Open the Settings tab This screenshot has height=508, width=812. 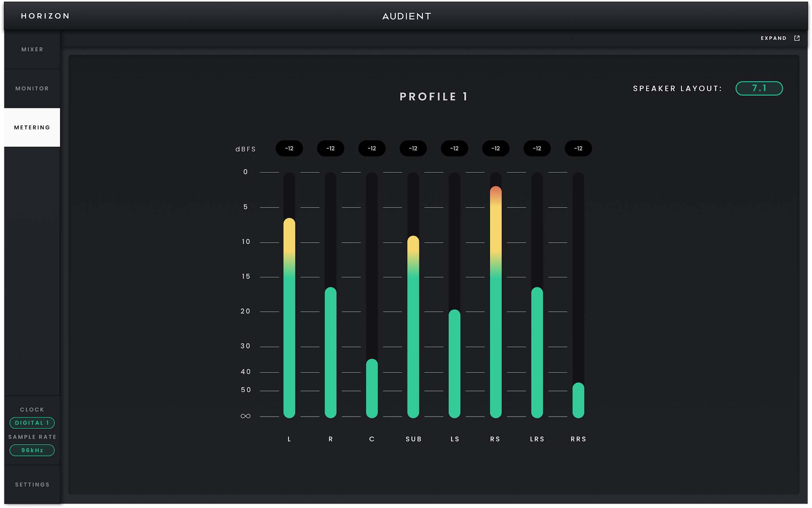point(32,485)
